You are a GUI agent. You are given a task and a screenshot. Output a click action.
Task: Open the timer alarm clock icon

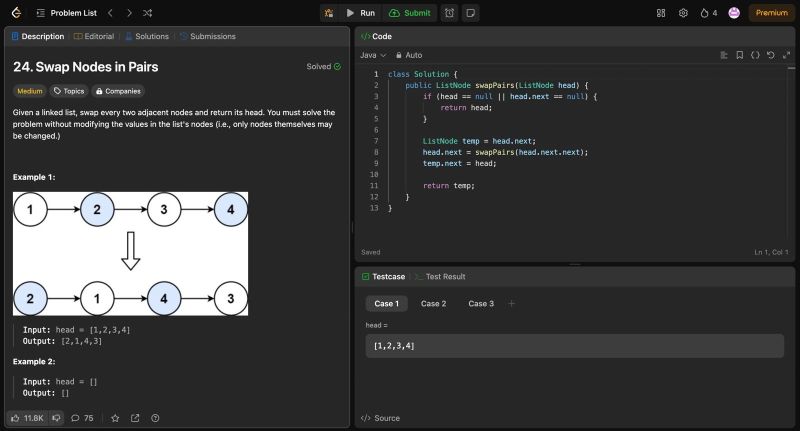point(450,13)
